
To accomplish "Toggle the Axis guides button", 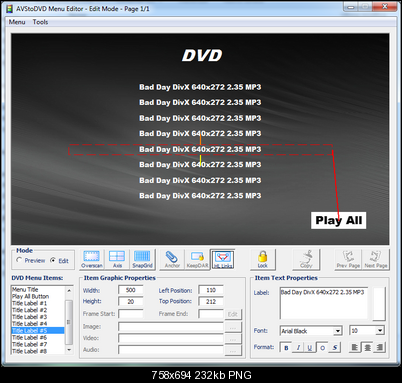I will [x=117, y=259].
